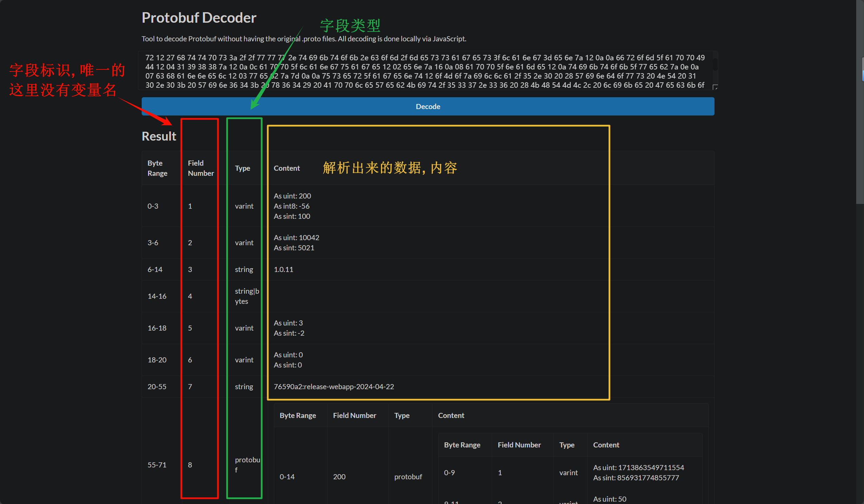Click the outer Field Number column header
This screenshot has height=504, width=864.
[x=201, y=168]
